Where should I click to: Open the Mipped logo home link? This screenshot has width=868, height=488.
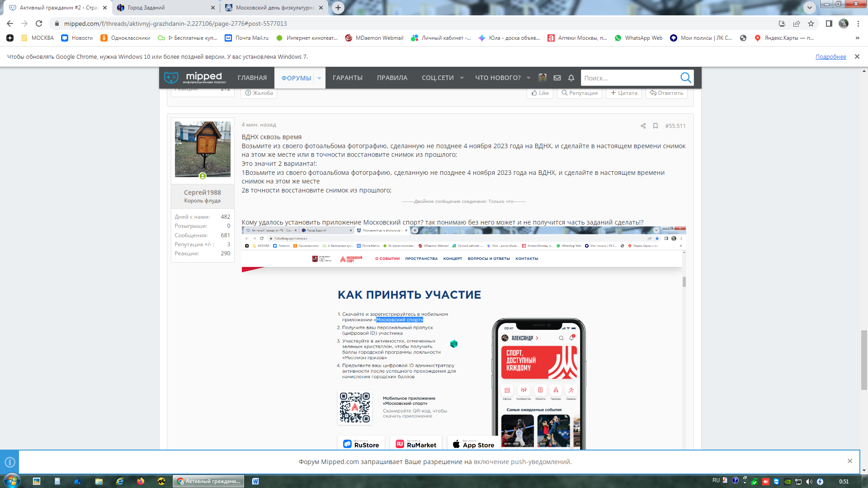click(x=194, y=78)
